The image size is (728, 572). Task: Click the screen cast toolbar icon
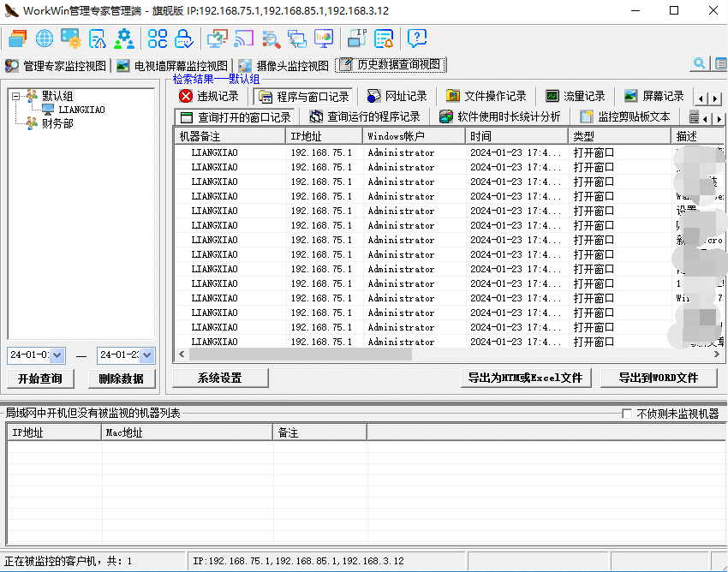click(x=244, y=39)
